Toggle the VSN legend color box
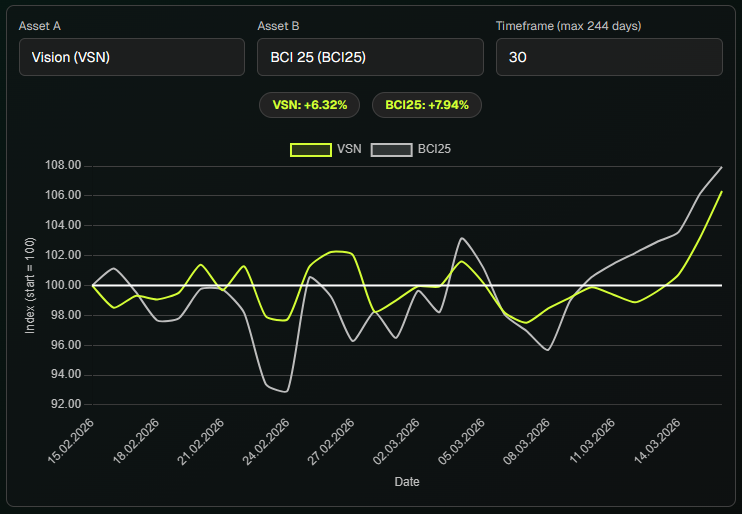Screen dimensions: 742x514 310,150
